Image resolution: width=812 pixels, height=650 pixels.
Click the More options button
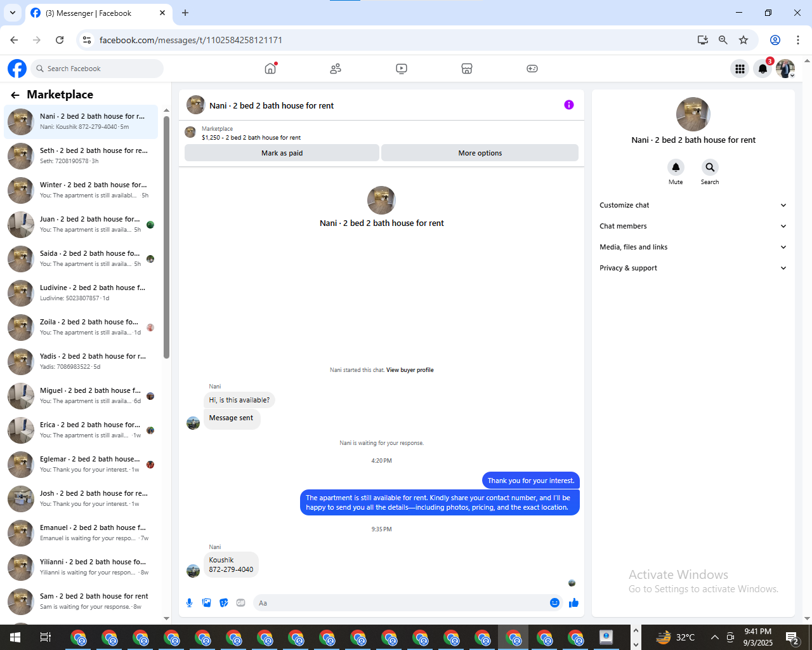pyautogui.click(x=480, y=153)
